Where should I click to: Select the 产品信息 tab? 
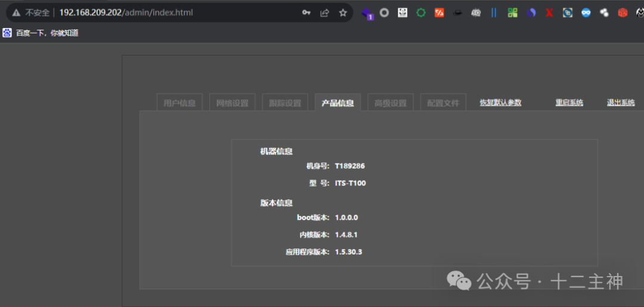pos(338,102)
